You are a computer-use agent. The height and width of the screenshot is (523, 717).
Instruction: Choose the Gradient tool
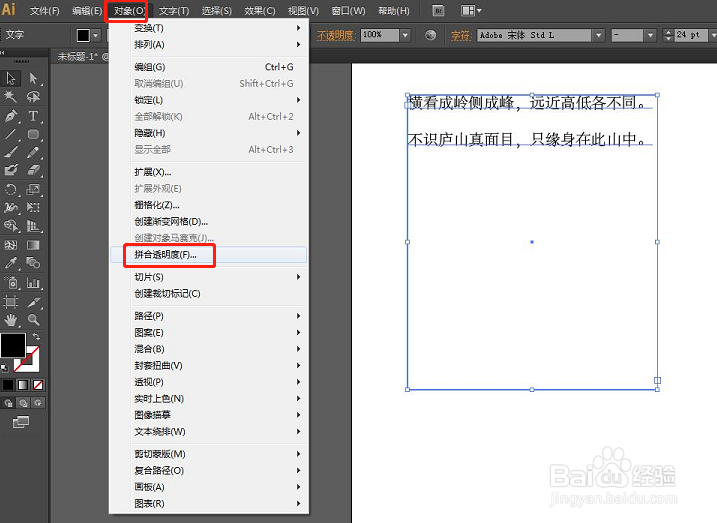tap(33, 245)
